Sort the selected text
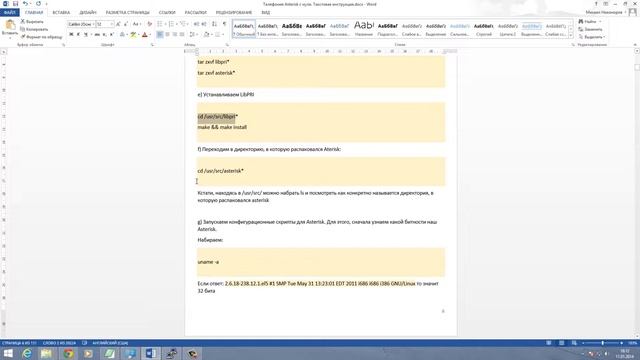 coord(214,24)
